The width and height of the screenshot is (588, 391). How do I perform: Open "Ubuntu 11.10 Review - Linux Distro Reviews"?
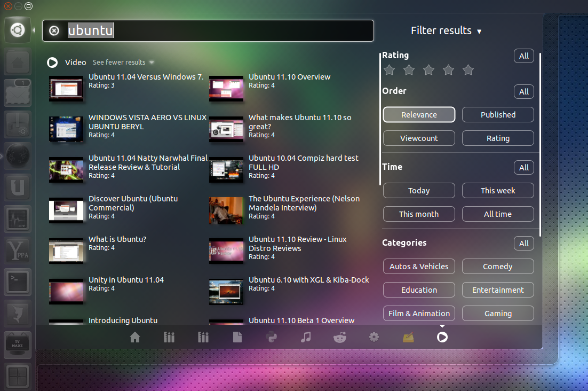pos(297,244)
